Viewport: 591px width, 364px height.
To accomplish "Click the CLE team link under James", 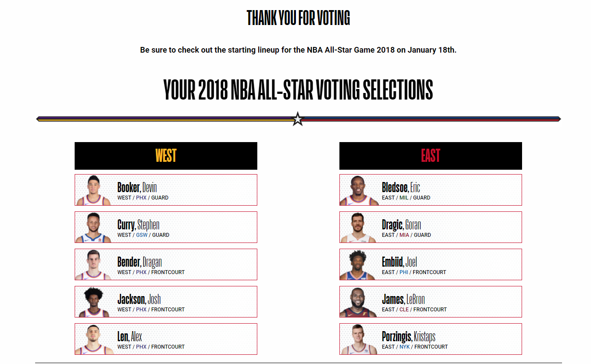I will 404,310.
